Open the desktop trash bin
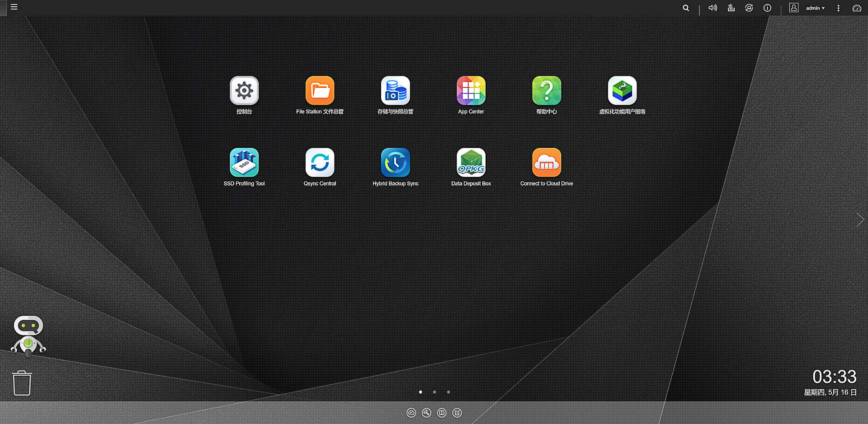This screenshot has width=868, height=424. click(22, 383)
